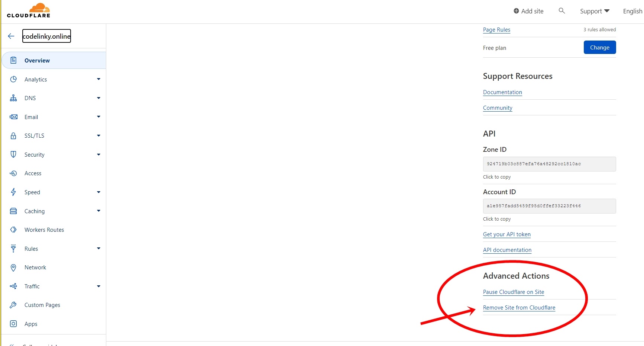Screen dimensions: 644x346
Task: Click the Analytics pie chart icon
Action: (13, 79)
